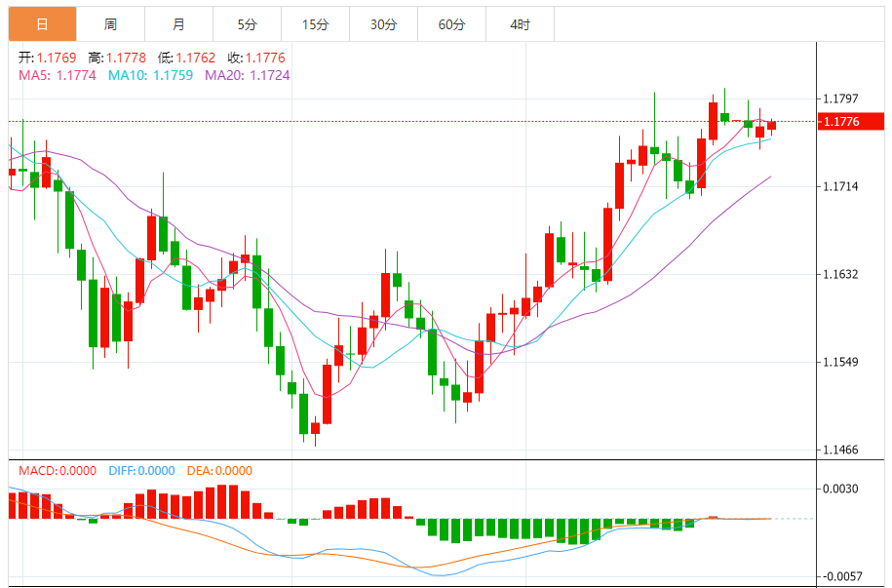This screenshot has width=892, height=588.
Task: Switch to the 4时 timeframe tab
Action: [520, 24]
